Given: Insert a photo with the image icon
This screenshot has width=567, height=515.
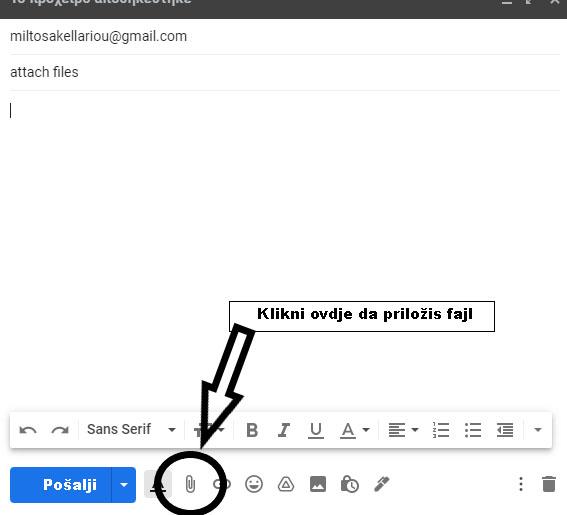Looking at the screenshot, I should click(x=318, y=484).
